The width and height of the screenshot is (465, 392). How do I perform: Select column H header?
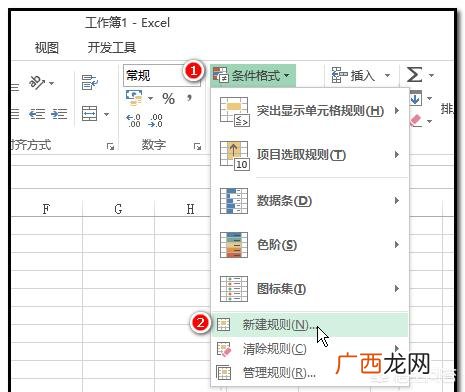coord(190,209)
